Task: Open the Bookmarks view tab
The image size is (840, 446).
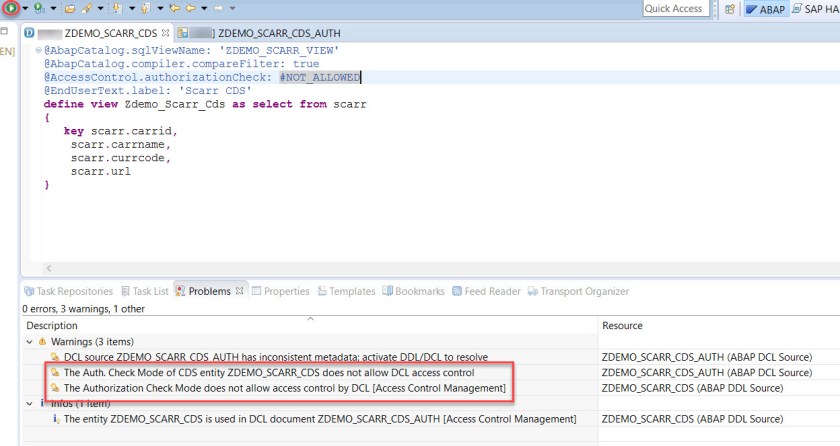Action: pos(413,291)
